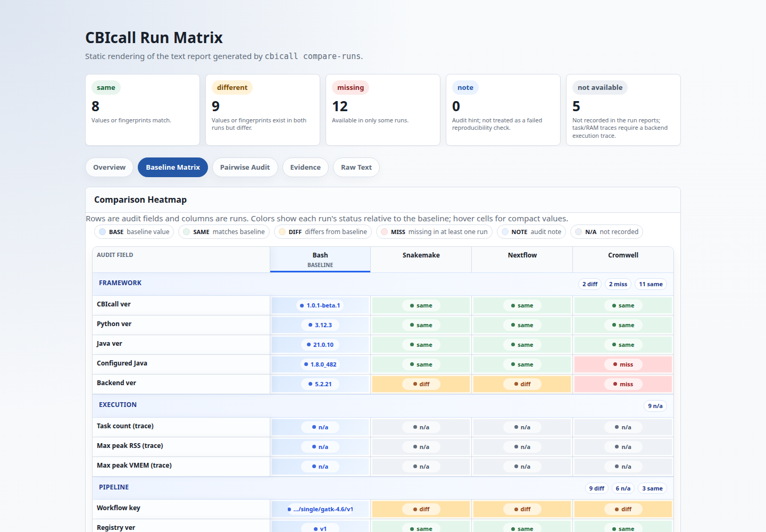Click the 'same' summary card badge
Image resolution: width=766 pixels, height=532 pixels.
[x=106, y=87]
